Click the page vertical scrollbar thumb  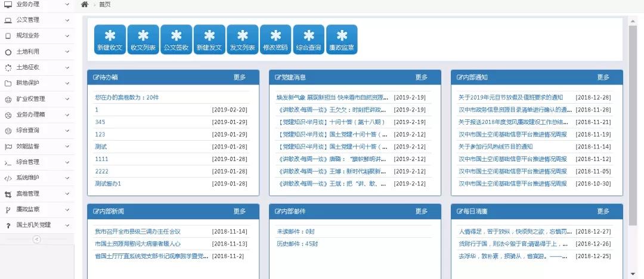(x=633, y=125)
